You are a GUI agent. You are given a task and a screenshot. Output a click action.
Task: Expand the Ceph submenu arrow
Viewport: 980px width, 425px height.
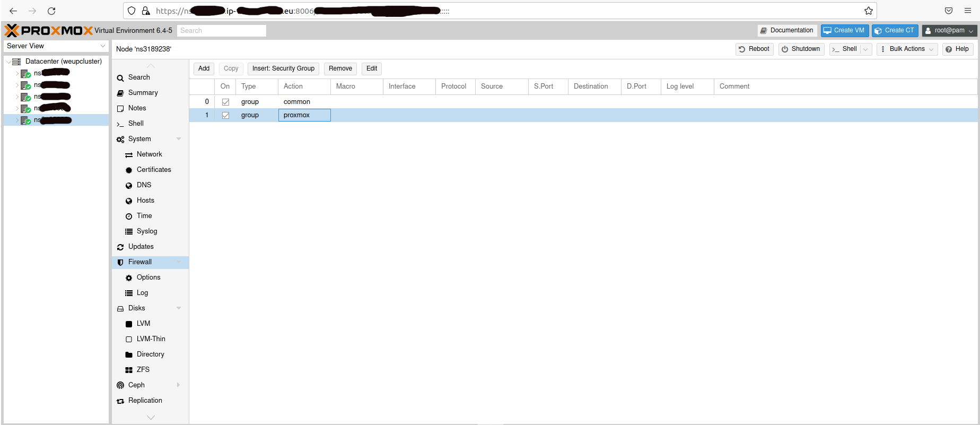pos(178,385)
